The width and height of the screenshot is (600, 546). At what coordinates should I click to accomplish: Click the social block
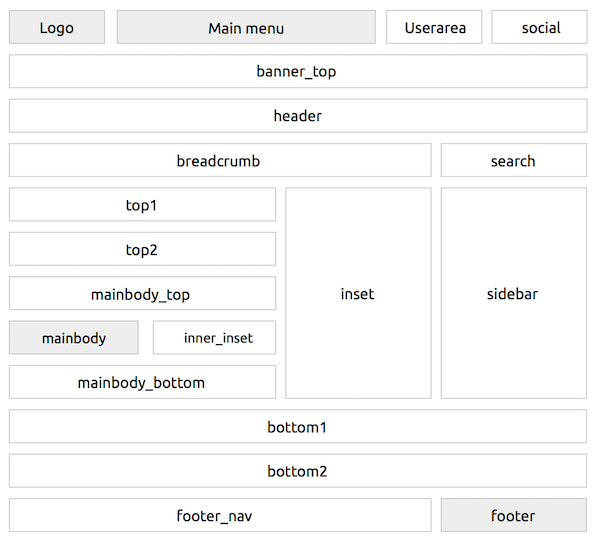tap(540, 28)
